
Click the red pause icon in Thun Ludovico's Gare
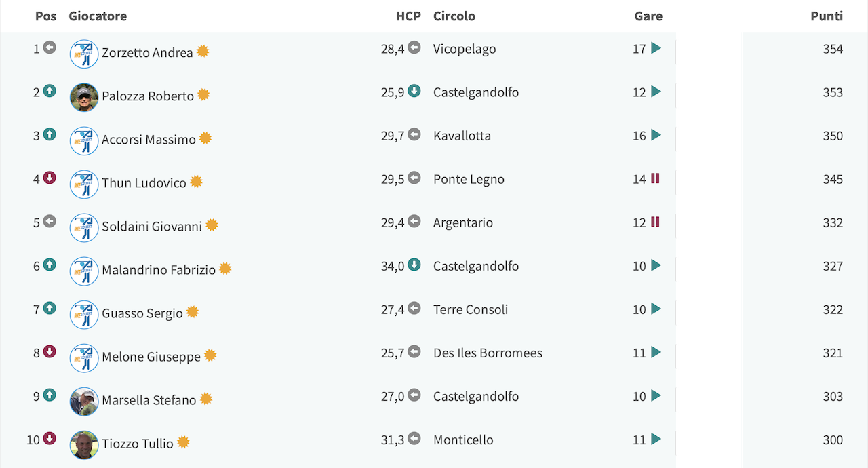click(x=655, y=178)
